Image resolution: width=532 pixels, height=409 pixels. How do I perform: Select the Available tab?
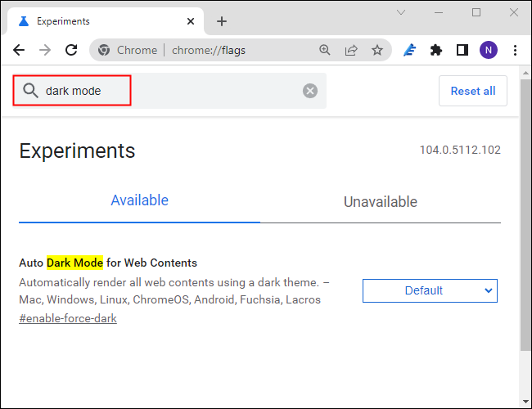139,200
